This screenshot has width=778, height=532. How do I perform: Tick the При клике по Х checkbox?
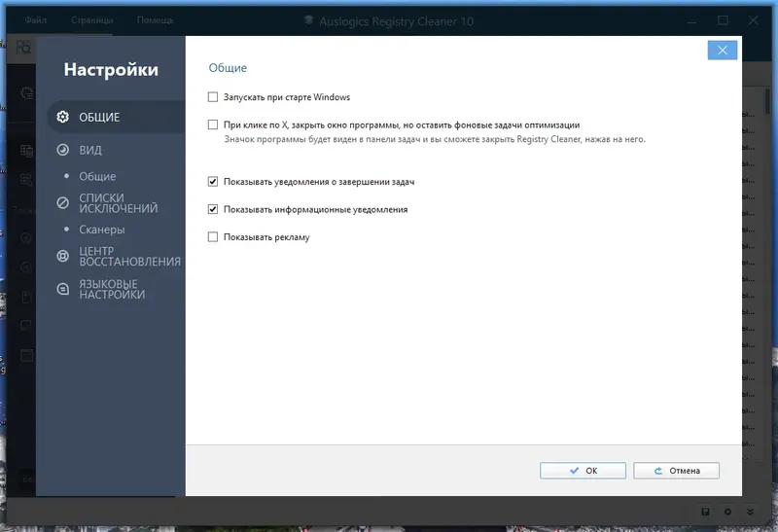(x=213, y=124)
